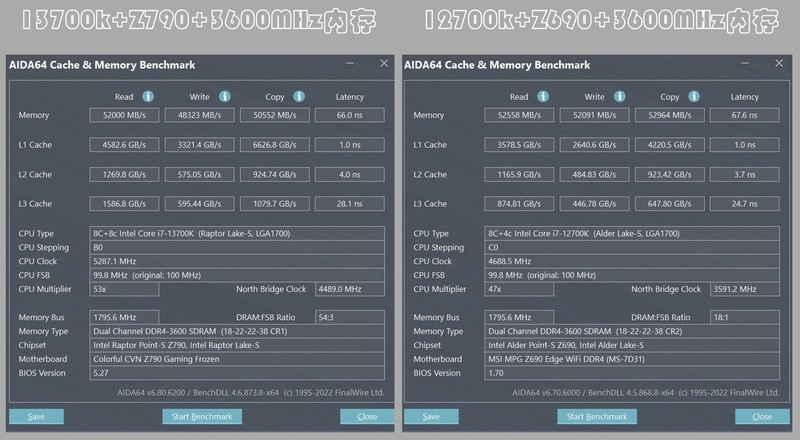Start Benchmark in the i7-13700K window
Image resolution: width=800 pixels, height=440 pixels.
pos(202,417)
